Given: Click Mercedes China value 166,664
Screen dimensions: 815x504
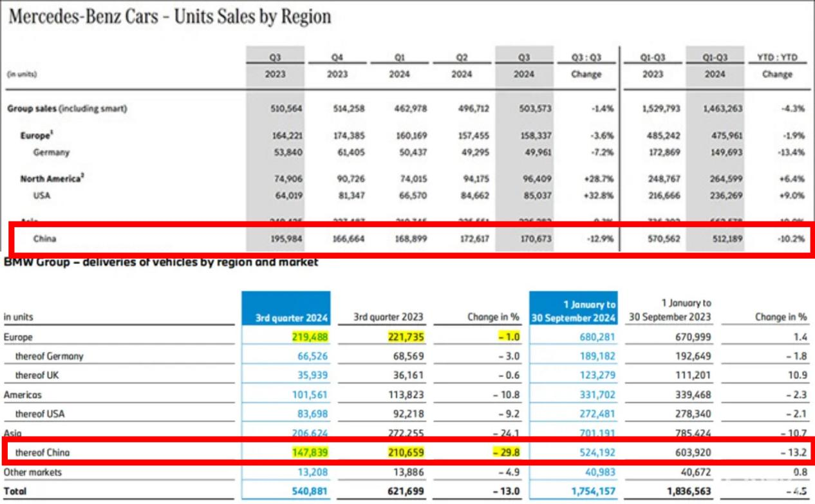Looking at the screenshot, I should [x=348, y=239].
